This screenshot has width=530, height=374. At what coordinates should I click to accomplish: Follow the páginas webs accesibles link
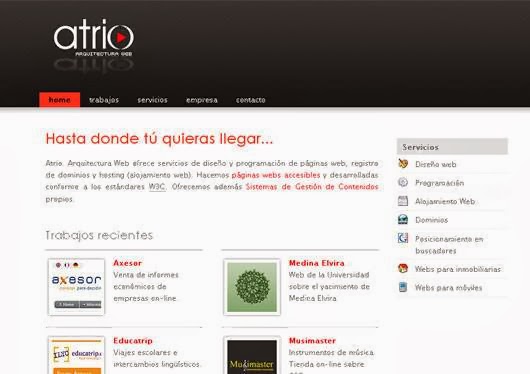coord(276,175)
